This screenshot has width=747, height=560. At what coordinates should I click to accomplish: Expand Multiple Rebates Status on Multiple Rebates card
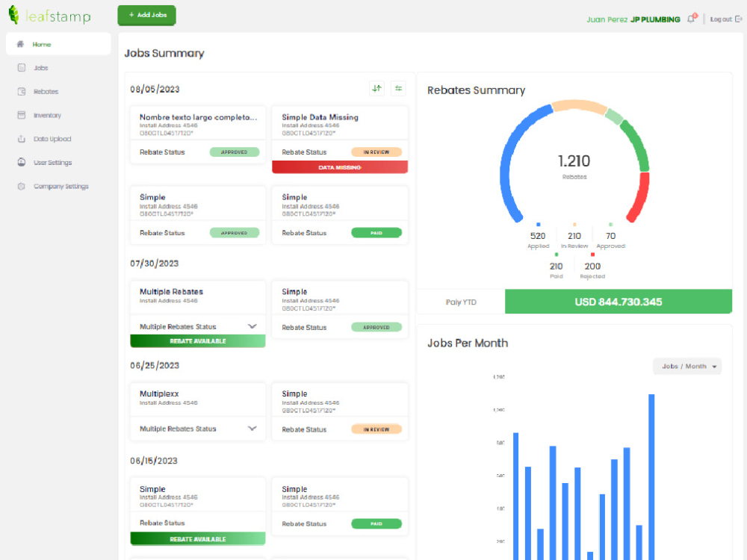(252, 326)
